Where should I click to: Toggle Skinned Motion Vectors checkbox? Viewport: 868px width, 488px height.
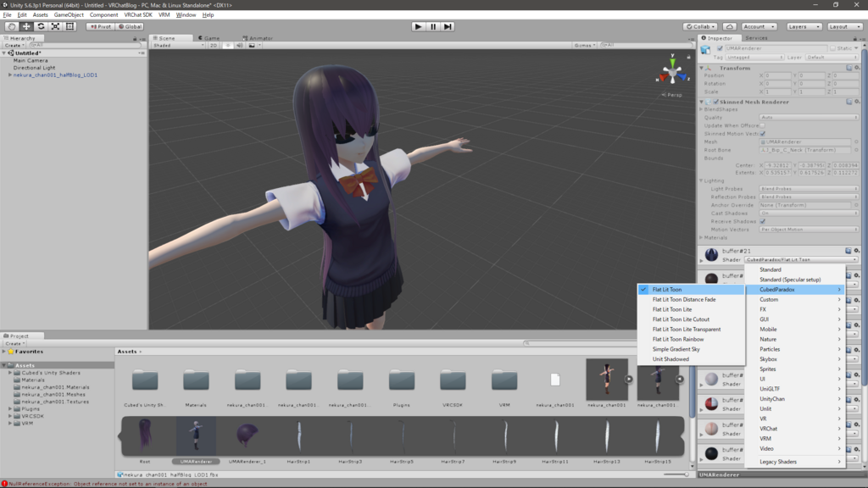click(x=763, y=134)
